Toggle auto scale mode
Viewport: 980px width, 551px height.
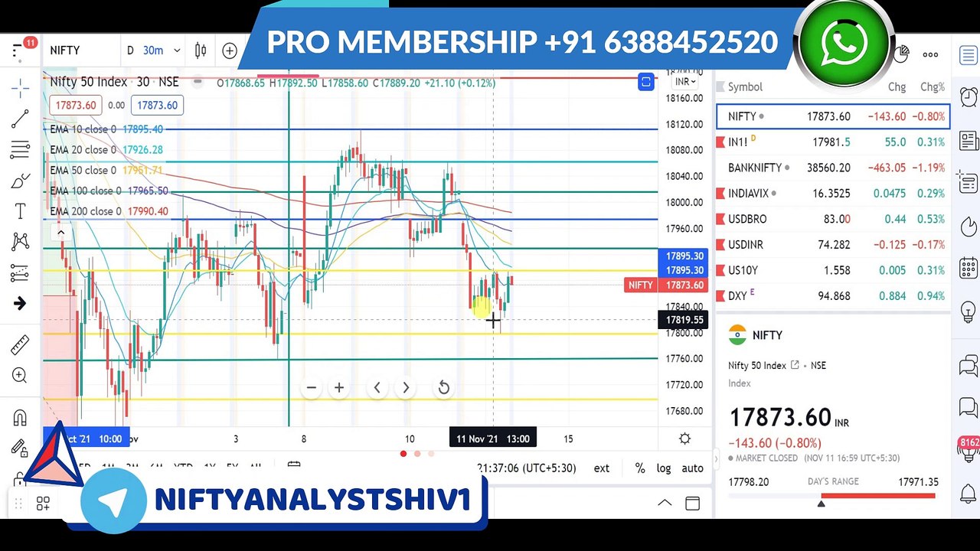692,468
